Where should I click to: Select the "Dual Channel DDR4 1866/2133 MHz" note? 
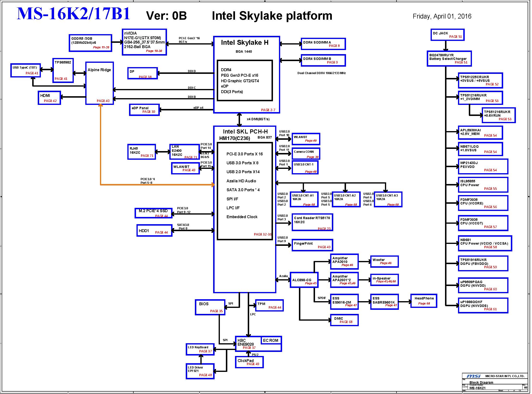322,73
